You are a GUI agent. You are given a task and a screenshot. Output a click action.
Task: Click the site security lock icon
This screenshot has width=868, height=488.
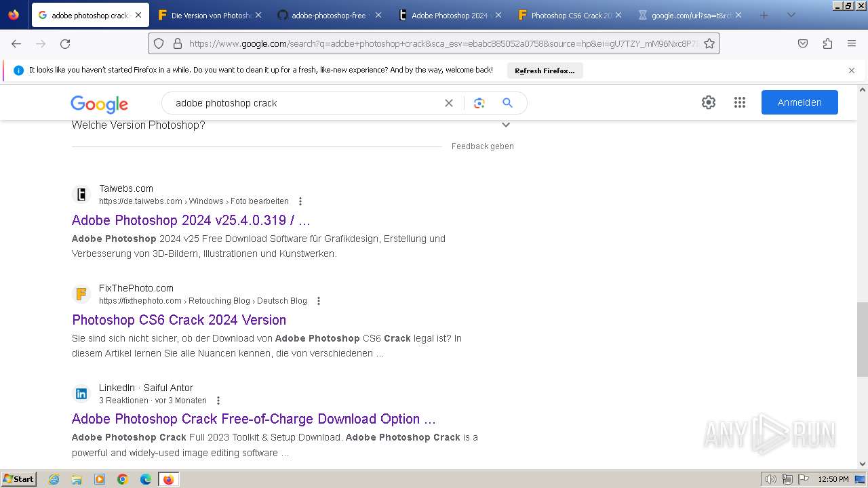click(178, 43)
